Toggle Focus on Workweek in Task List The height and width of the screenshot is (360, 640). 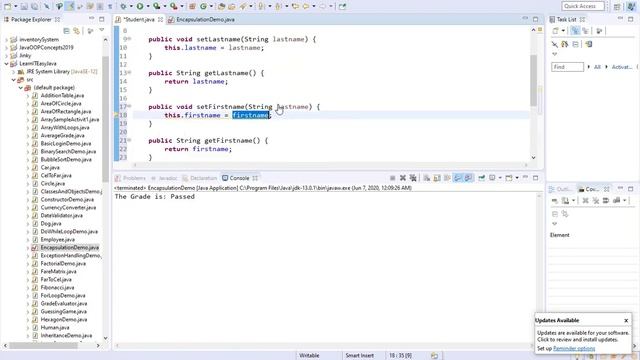pos(599,31)
